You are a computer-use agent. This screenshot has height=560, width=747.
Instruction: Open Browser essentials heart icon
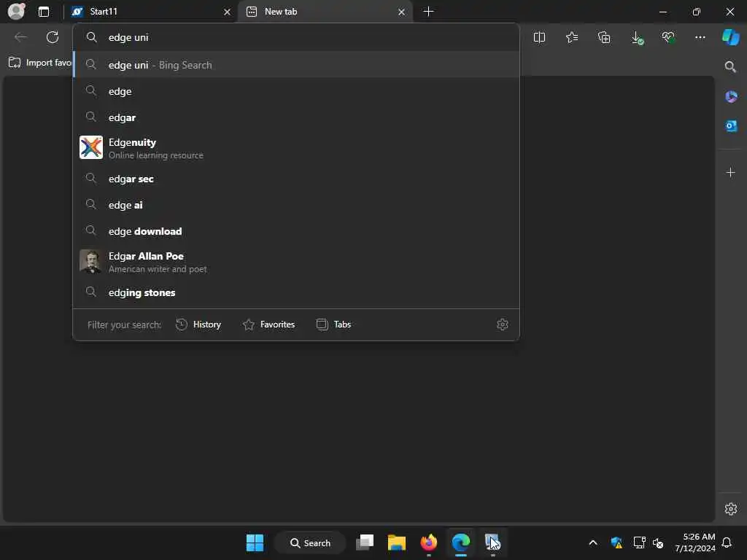point(668,37)
